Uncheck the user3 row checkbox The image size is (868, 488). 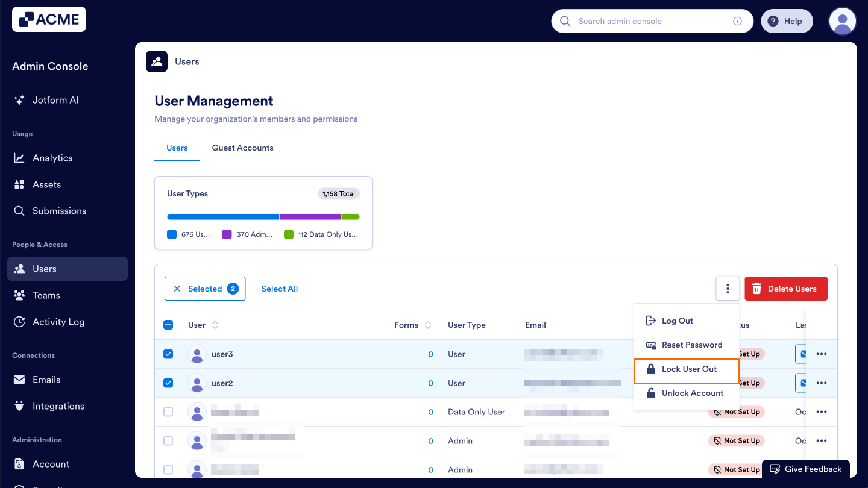pos(168,354)
